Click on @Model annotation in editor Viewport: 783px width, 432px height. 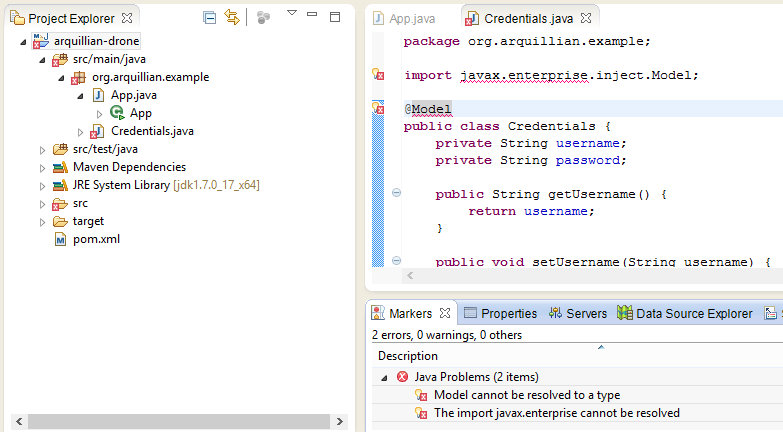pos(428,109)
